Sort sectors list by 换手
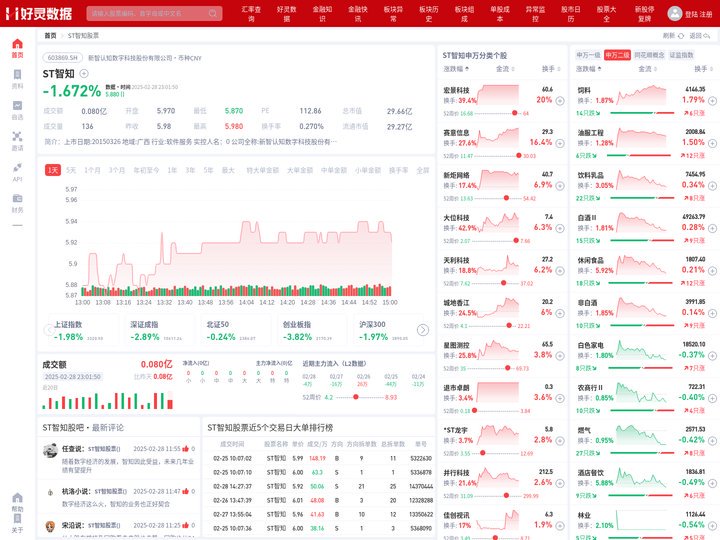 point(703,69)
